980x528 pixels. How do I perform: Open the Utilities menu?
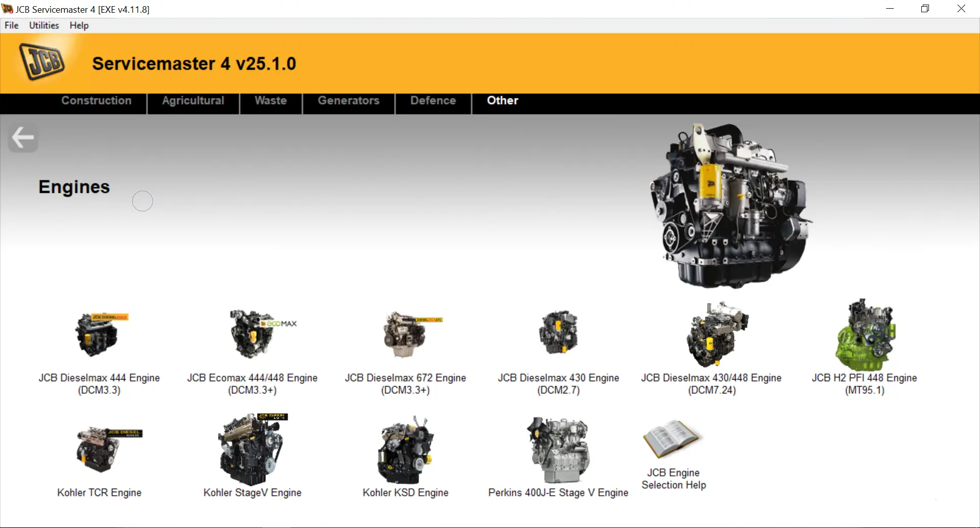tap(44, 26)
